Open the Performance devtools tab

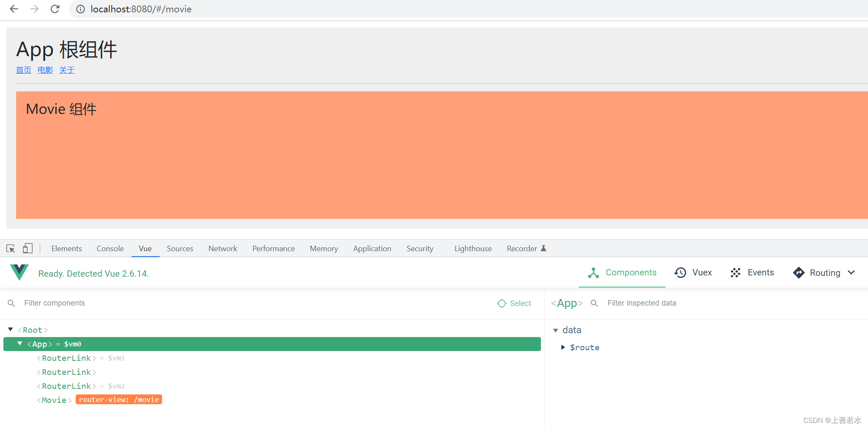click(273, 249)
